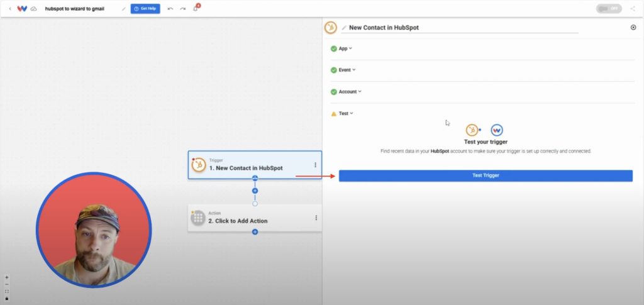
Task: Toggle the workflow ON/OFF switch
Action: [x=609, y=9]
